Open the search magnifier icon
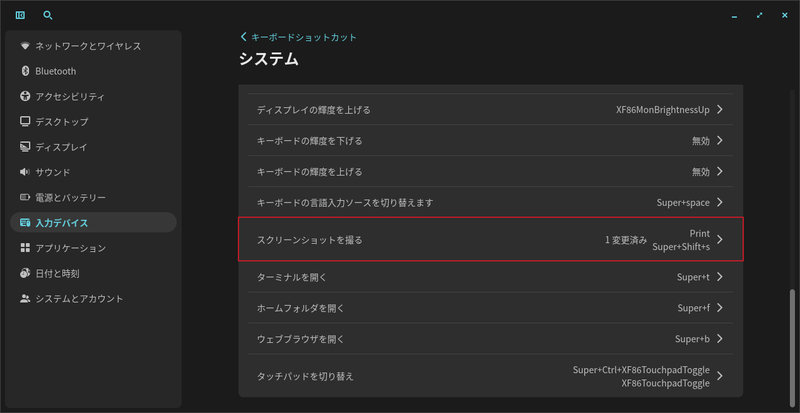This screenshot has width=800, height=413. [x=48, y=16]
